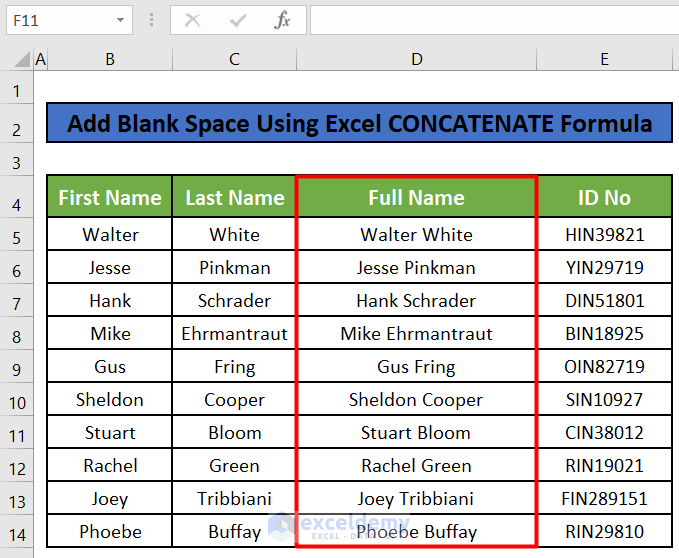Select the Walter White full name cell
The height and width of the screenshot is (558, 679).
[417, 234]
